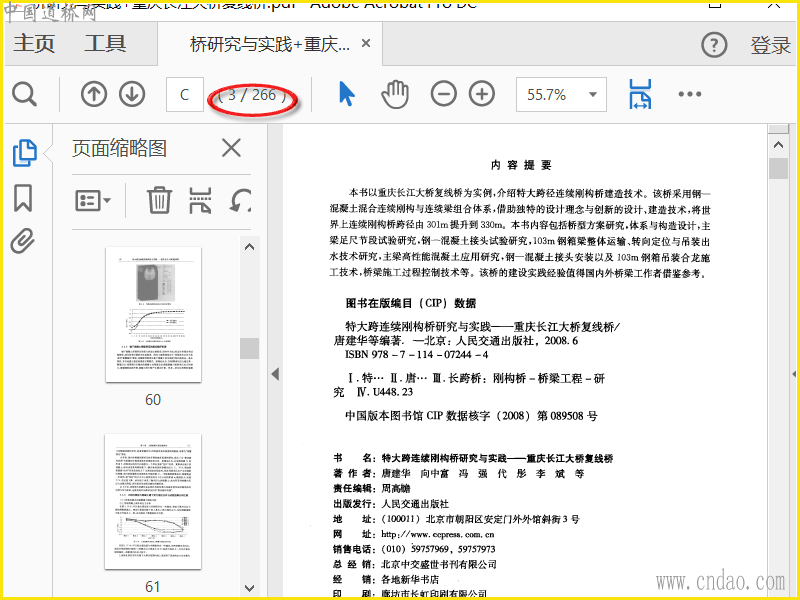Viewport: 800px width, 600px height.
Task: Click the fit-width page display icon
Action: click(640, 94)
